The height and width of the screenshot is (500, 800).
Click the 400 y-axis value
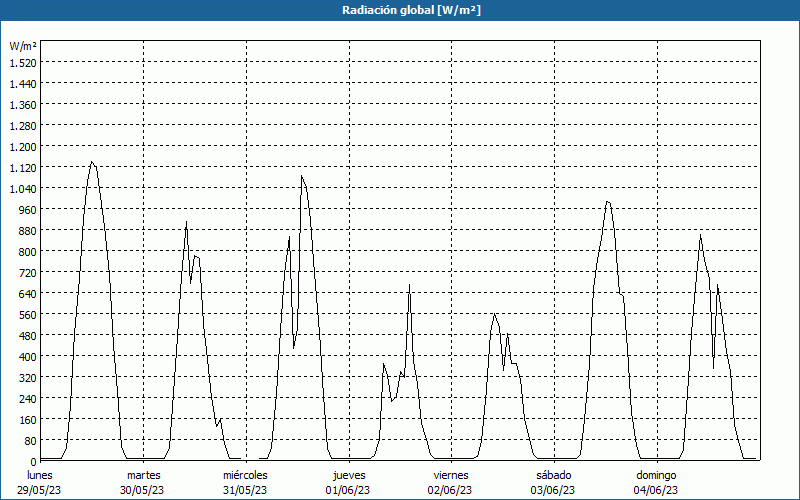coord(29,356)
